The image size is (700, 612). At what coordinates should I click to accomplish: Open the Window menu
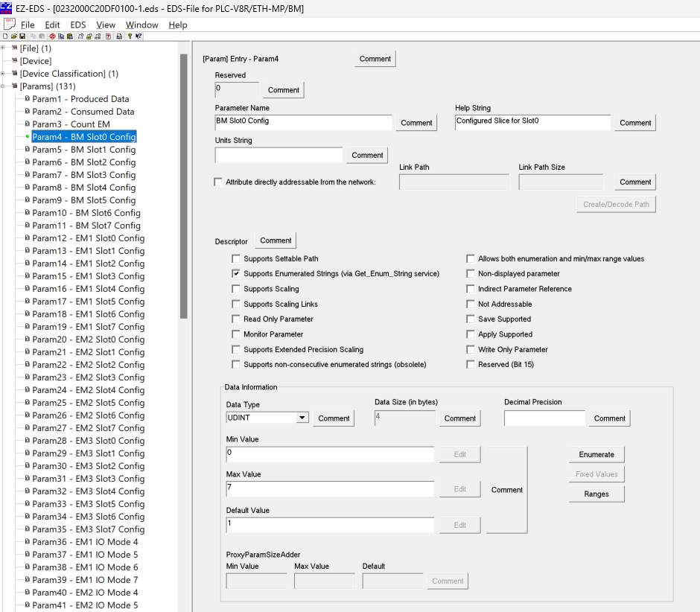tap(142, 25)
